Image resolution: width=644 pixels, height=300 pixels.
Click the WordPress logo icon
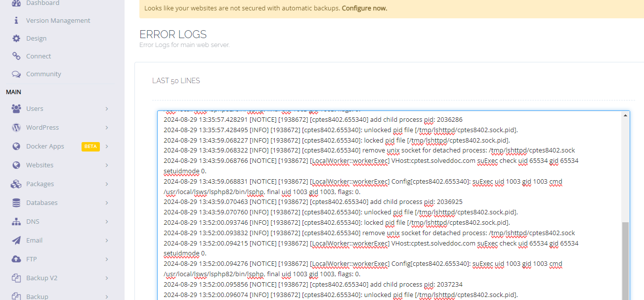(x=15, y=127)
